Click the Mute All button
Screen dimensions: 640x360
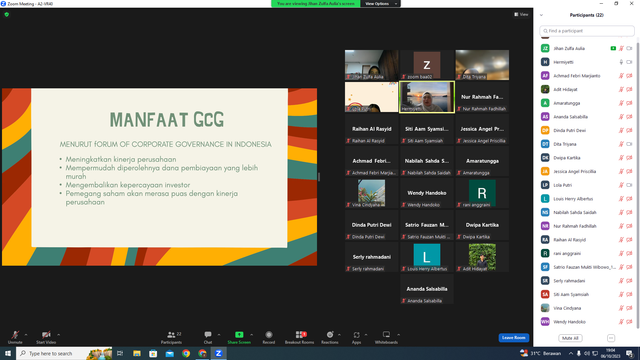point(570,338)
